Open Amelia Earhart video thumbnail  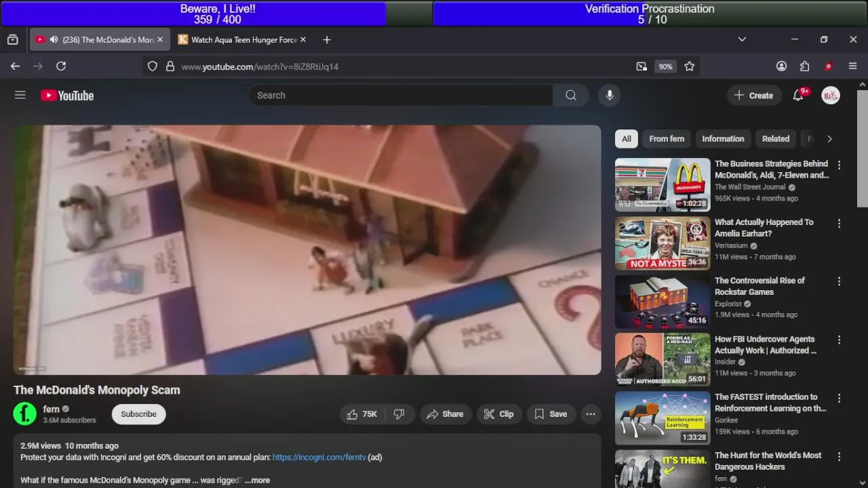[663, 243]
